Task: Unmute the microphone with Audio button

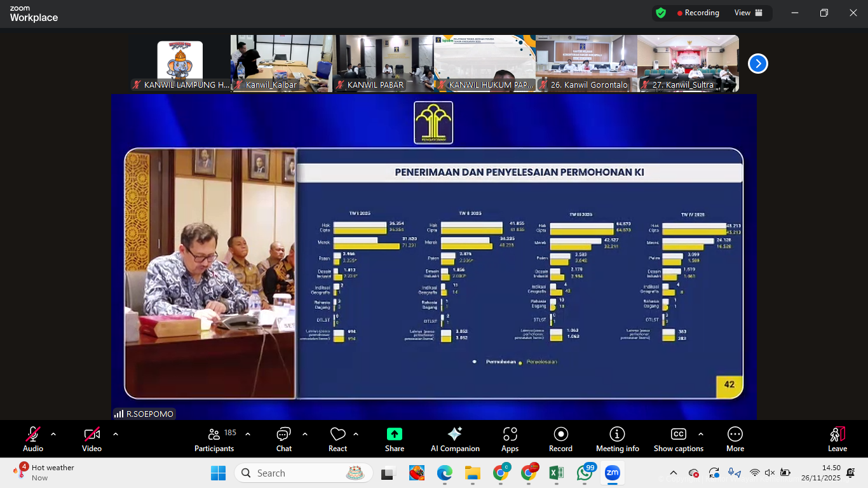Action: click(33, 439)
